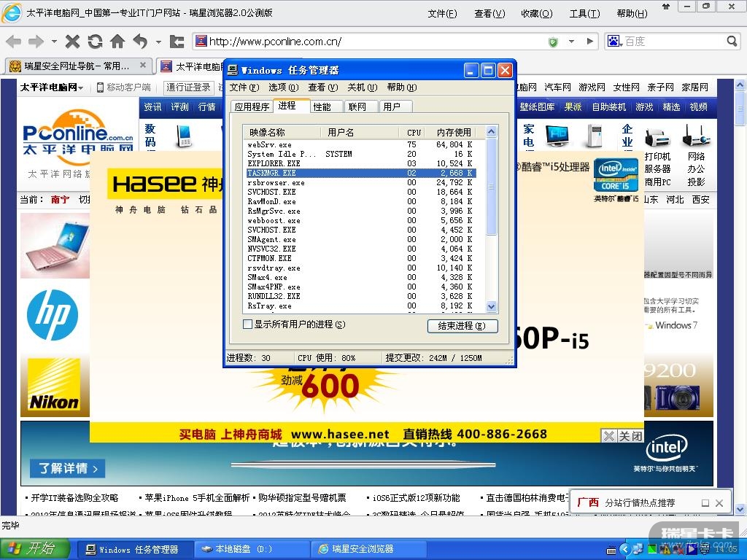Reload the page with the refresh icon
This screenshot has width=747, height=560.
coord(95,42)
